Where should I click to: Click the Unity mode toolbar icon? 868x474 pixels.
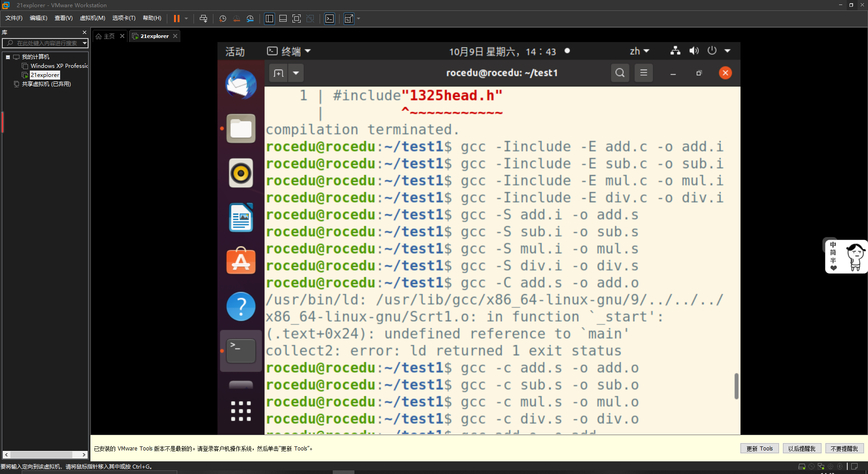click(x=310, y=19)
